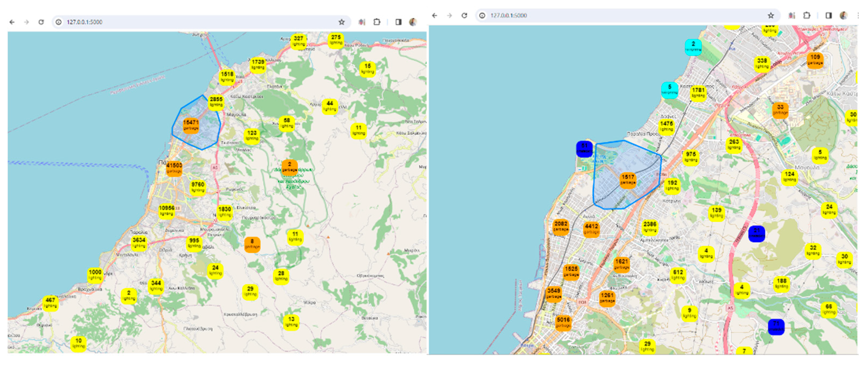Select the 41503 garbage cluster marker
The image size is (868, 368).
(174, 168)
